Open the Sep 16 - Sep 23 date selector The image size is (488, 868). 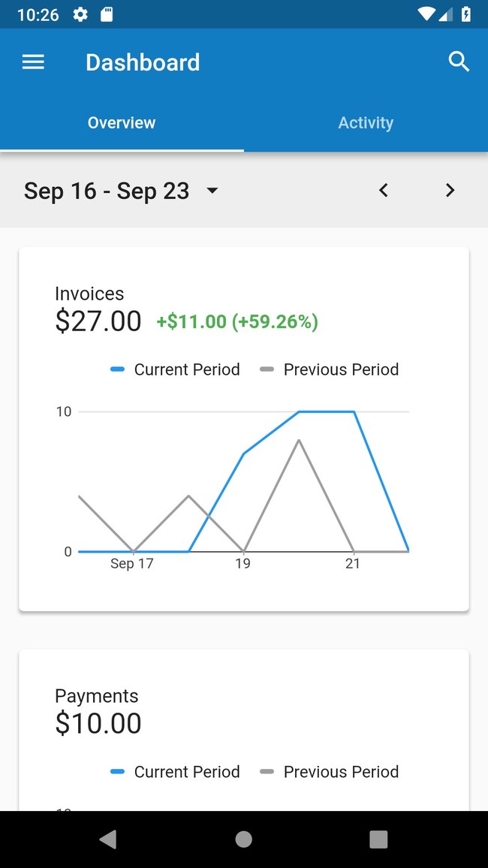tap(120, 190)
